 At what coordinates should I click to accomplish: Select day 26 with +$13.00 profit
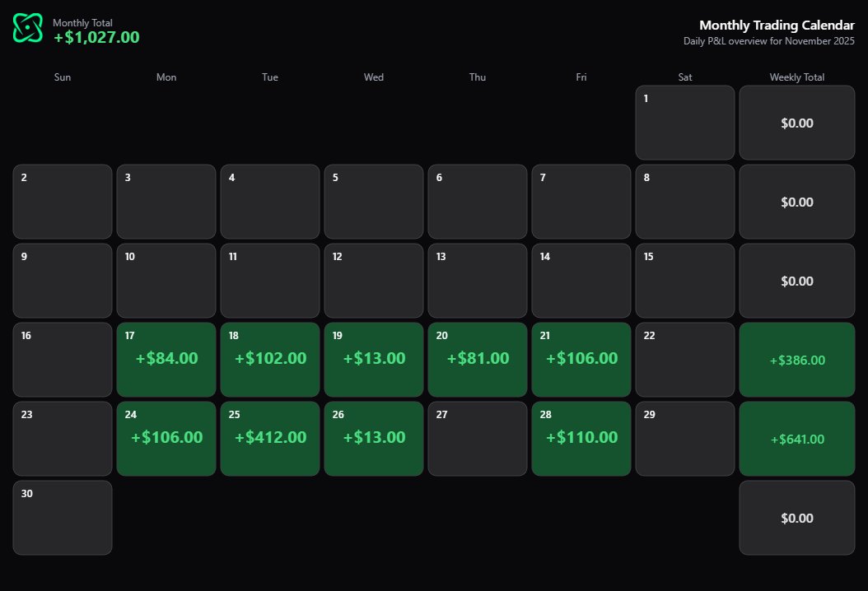coord(374,439)
